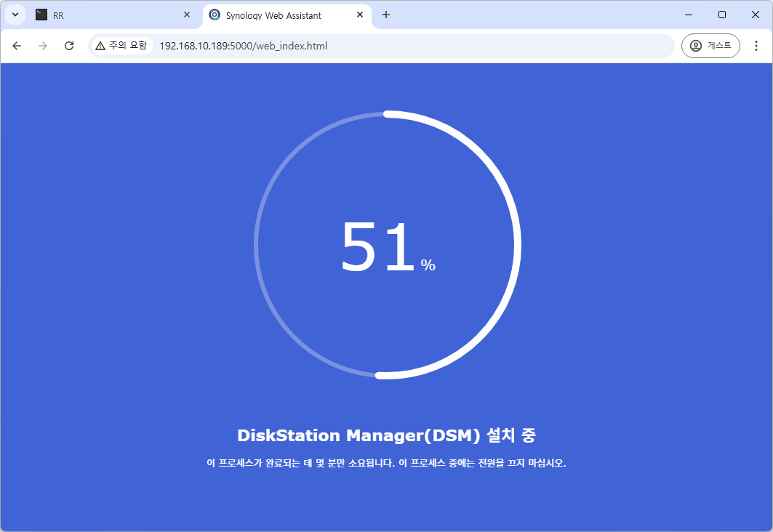Go forward to next page
This screenshot has width=773, height=532.
pos(43,46)
